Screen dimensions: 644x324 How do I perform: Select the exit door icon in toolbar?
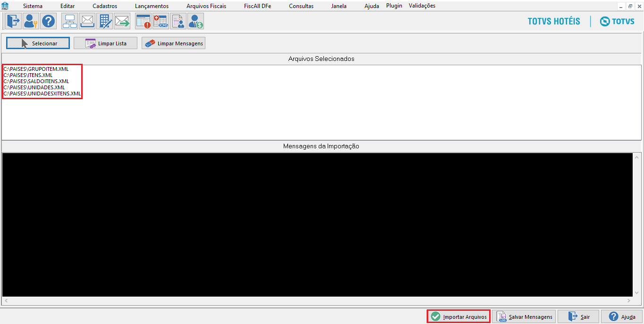[x=13, y=21]
